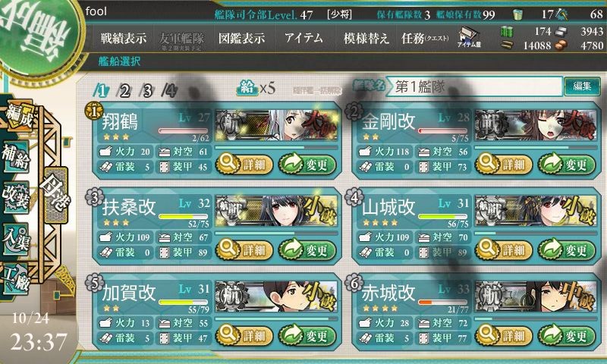The image size is (607, 364).
Task: Click the 給 resupply badge icon
Action: [247, 88]
